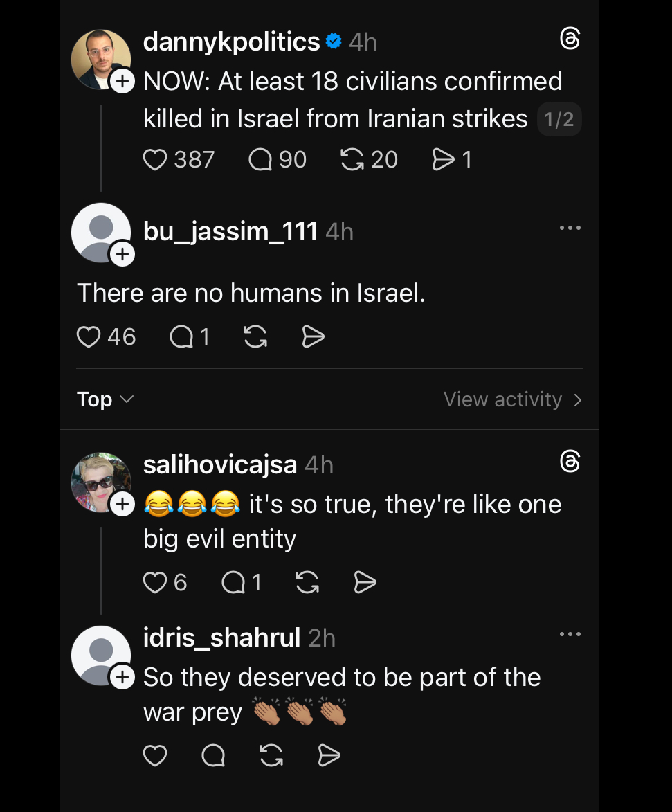Open more options for idris_shahrul's reply
Screen dimensions: 672x812
[570, 634]
